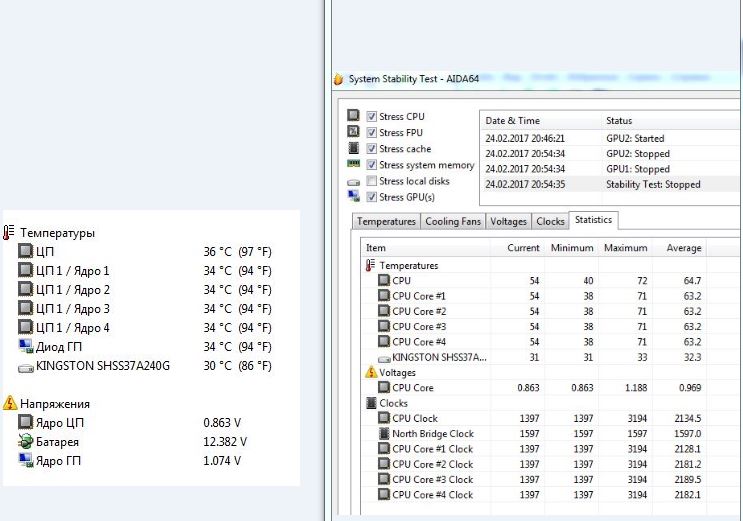
Task: Click the KINGSTON SHSS37A240G drive icon
Action: (x=26, y=368)
